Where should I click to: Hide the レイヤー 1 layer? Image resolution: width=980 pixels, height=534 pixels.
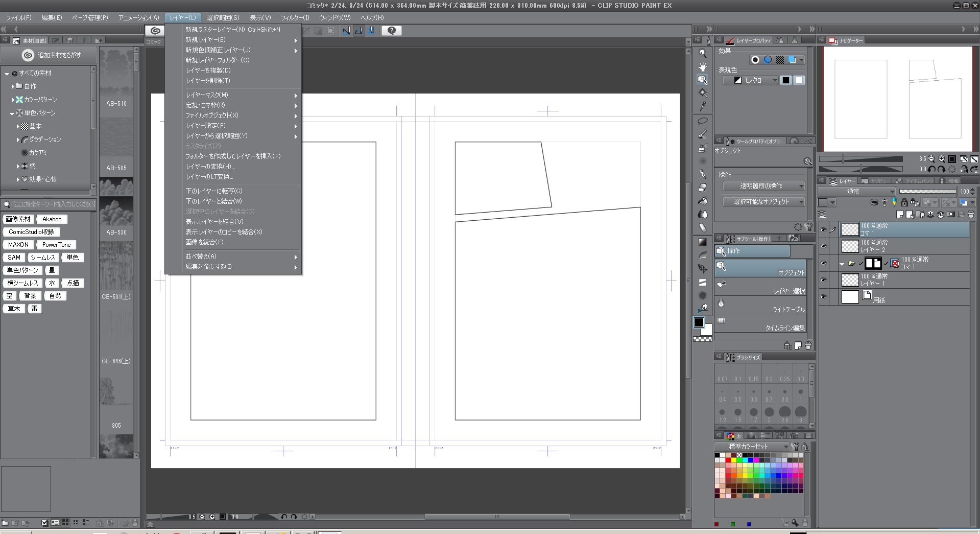(x=823, y=280)
